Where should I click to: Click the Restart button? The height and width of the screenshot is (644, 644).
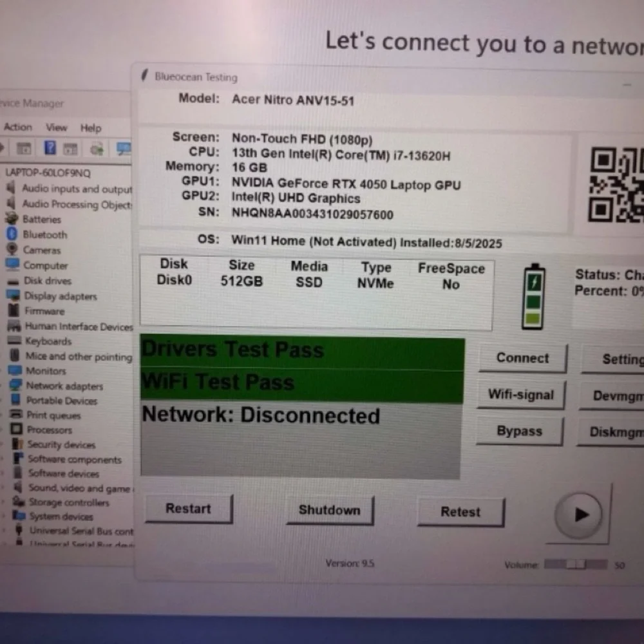[x=189, y=509]
